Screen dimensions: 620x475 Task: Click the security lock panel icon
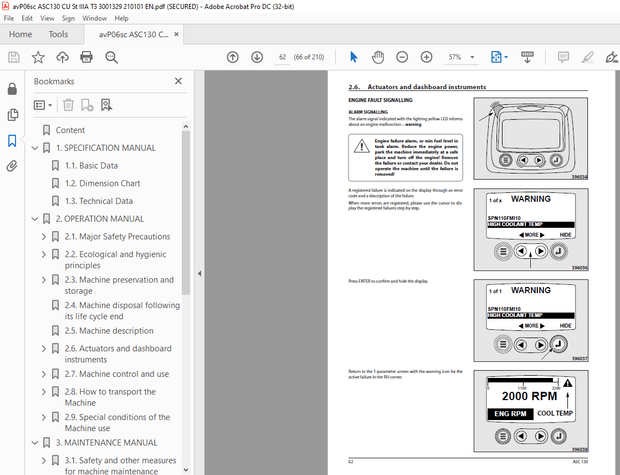[12, 89]
